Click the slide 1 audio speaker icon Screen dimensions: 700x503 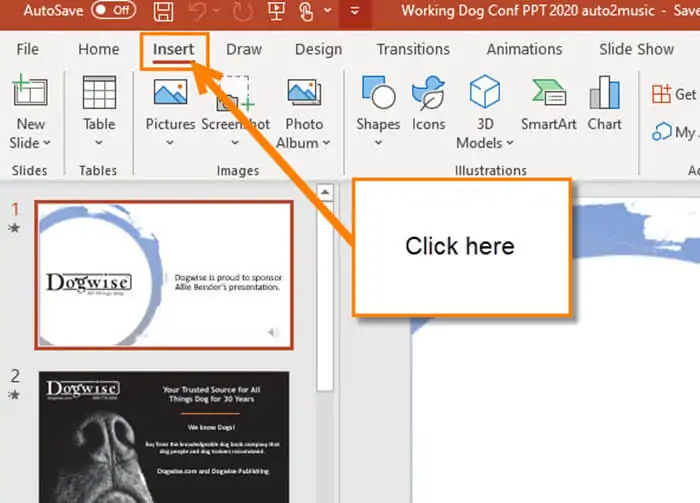273,333
